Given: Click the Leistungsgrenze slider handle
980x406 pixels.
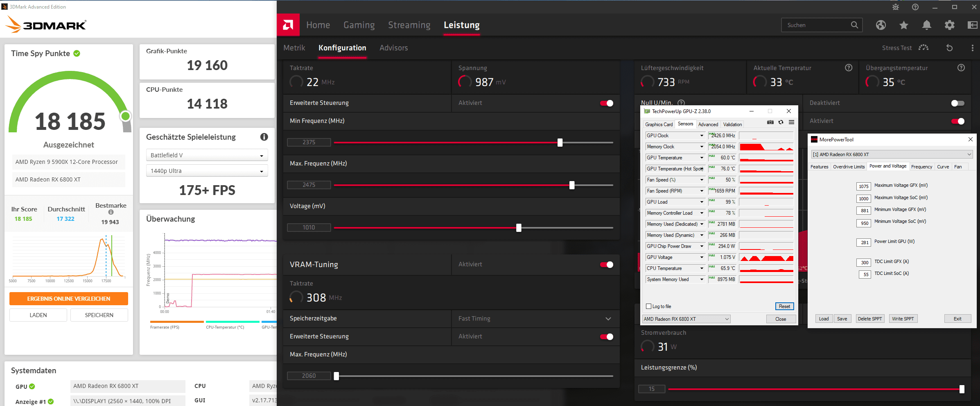Looking at the screenshot, I should point(962,389).
